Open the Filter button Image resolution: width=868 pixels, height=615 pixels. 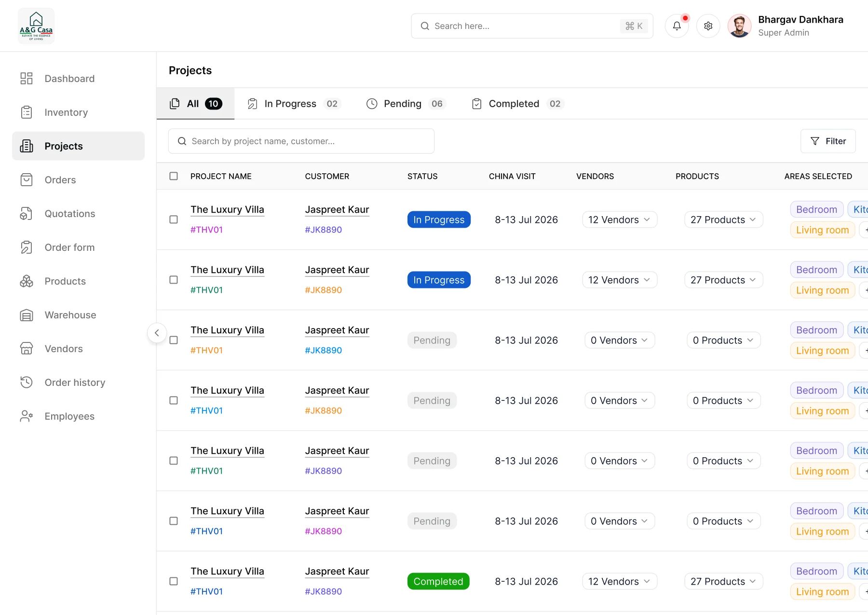(x=828, y=141)
